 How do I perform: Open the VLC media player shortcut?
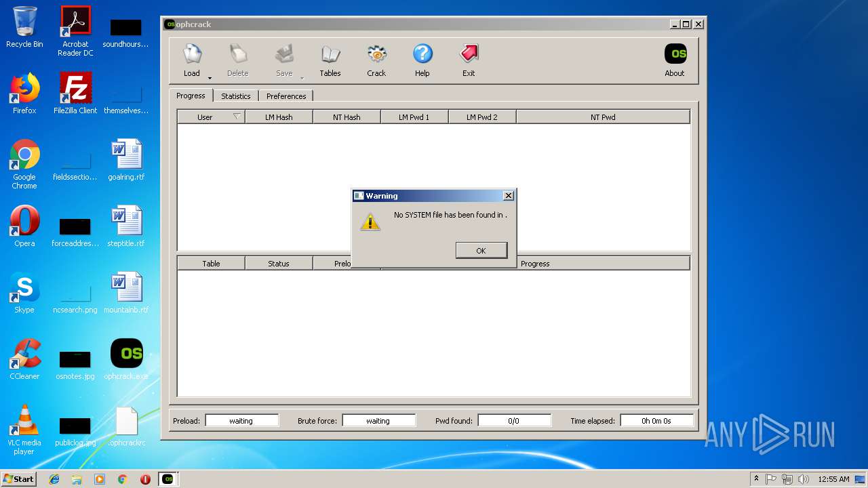pyautogui.click(x=24, y=430)
